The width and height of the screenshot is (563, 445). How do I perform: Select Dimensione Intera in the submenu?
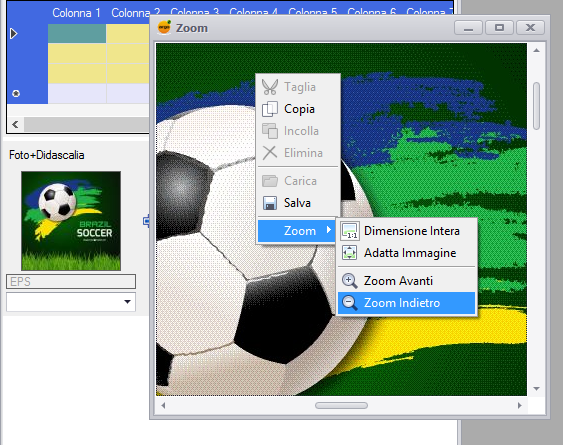(406, 231)
